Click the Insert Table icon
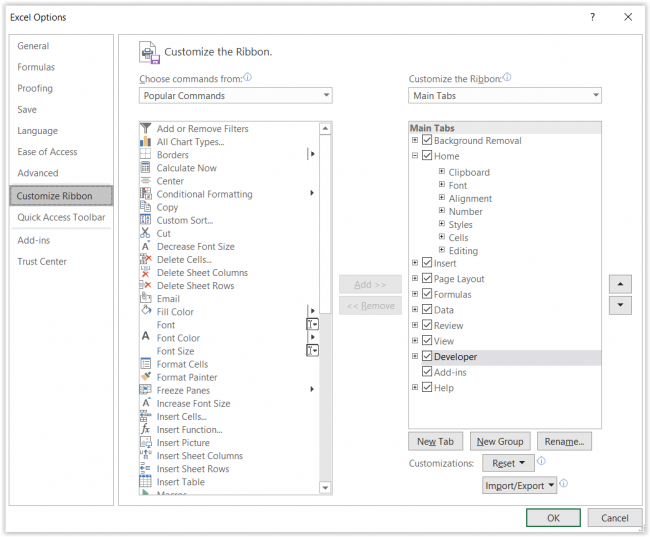The height and width of the screenshot is (537, 650). pos(146,481)
